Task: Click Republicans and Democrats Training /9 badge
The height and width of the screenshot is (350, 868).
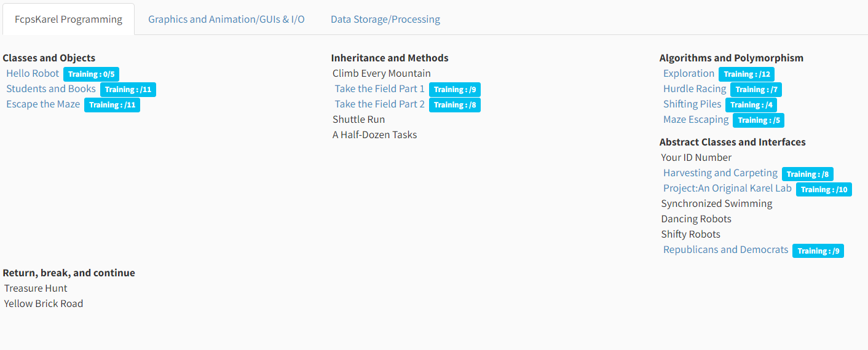Action: 818,251
